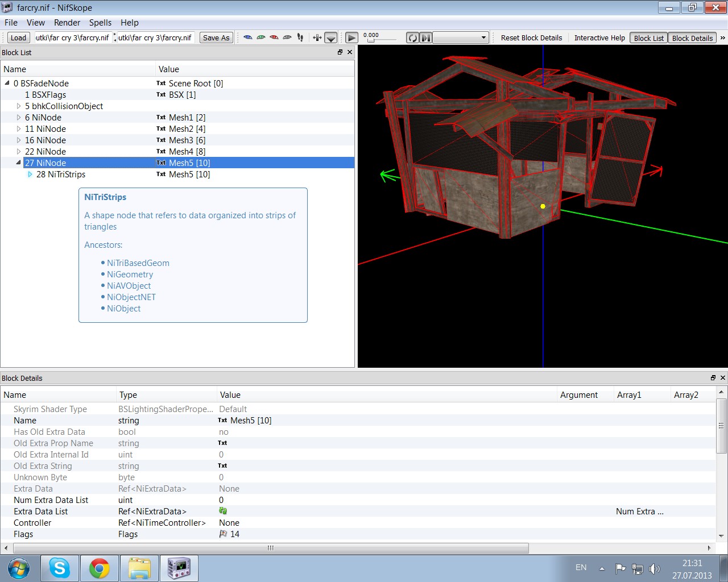Screen dimensions: 728x582
Task: Open Windows Explorer from the taskbar
Action: coord(139,568)
